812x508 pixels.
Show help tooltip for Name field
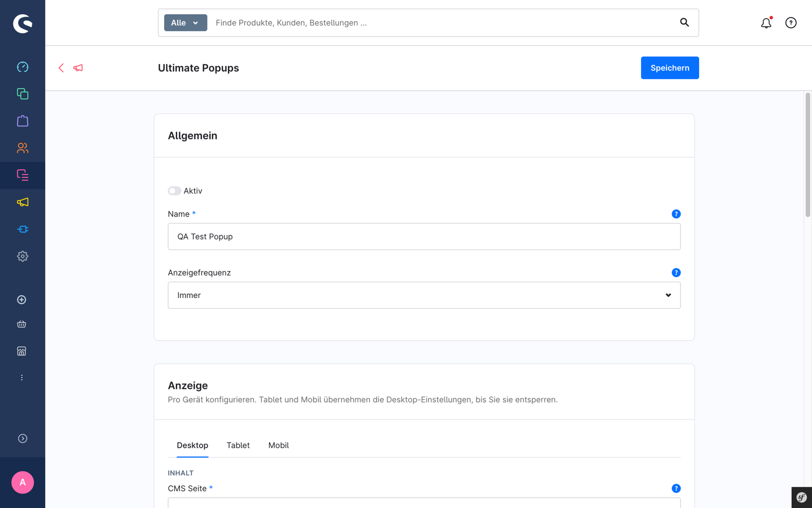[676, 214]
